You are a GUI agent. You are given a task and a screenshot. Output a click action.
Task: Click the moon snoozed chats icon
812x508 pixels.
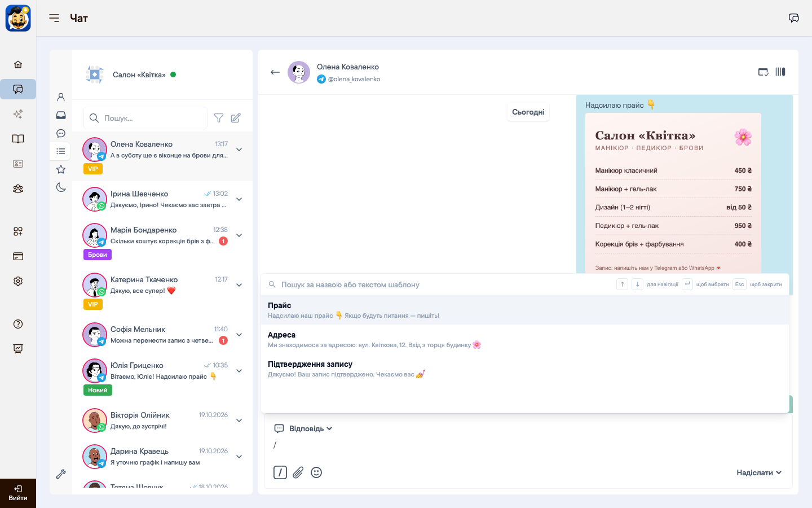coord(61,187)
